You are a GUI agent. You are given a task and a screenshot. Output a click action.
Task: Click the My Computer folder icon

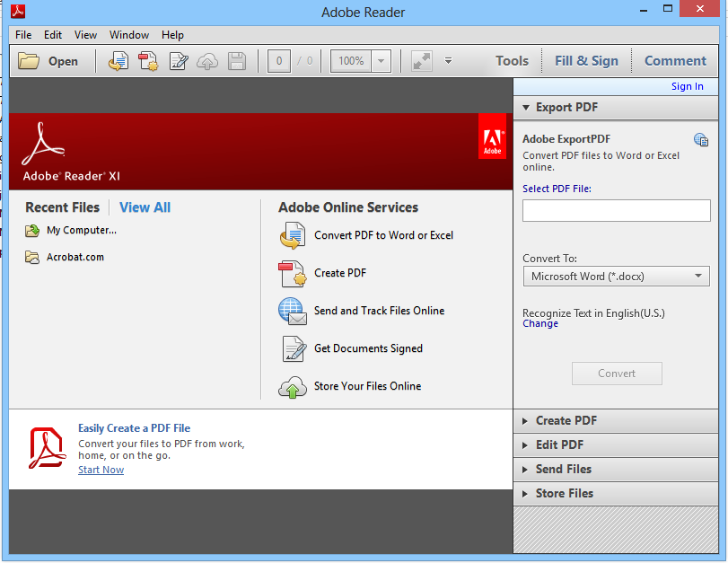[x=32, y=231]
